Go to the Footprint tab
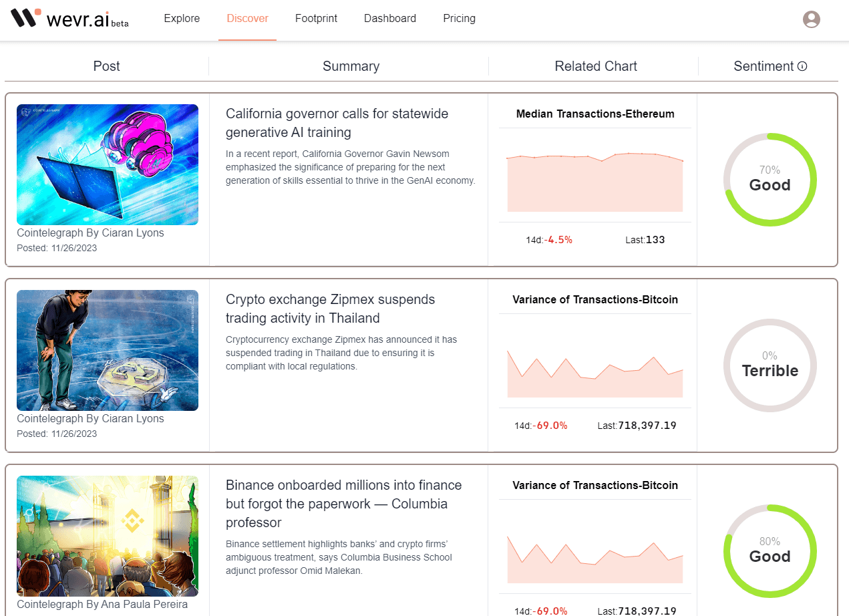This screenshot has width=849, height=616. [316, 19]
